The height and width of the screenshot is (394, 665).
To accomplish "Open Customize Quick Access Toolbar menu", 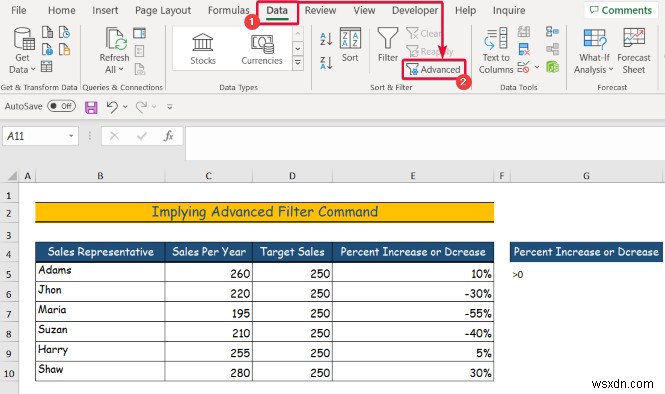I will [170, 107].
